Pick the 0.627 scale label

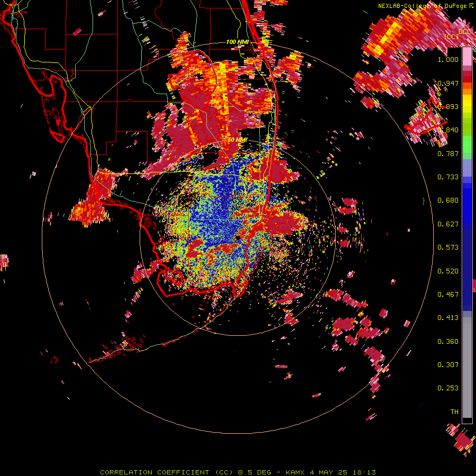[448, 224]
